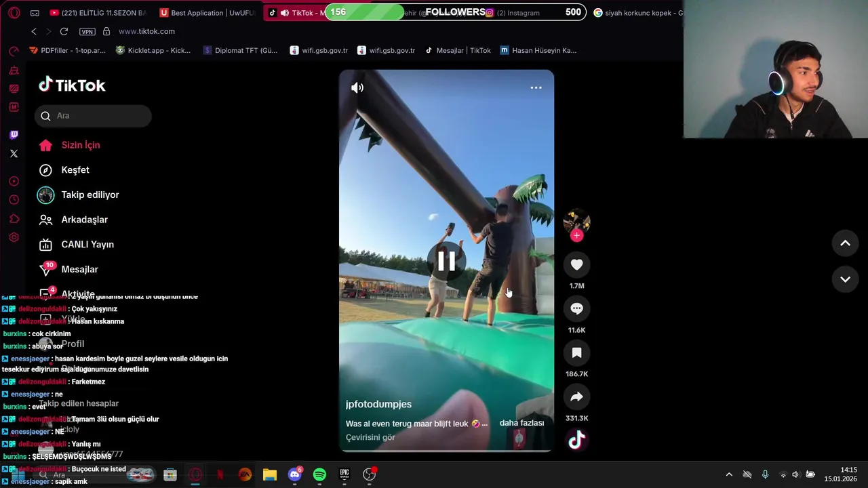
Task: Open Twitch in the browser sidebar
Action: [14, 135]
